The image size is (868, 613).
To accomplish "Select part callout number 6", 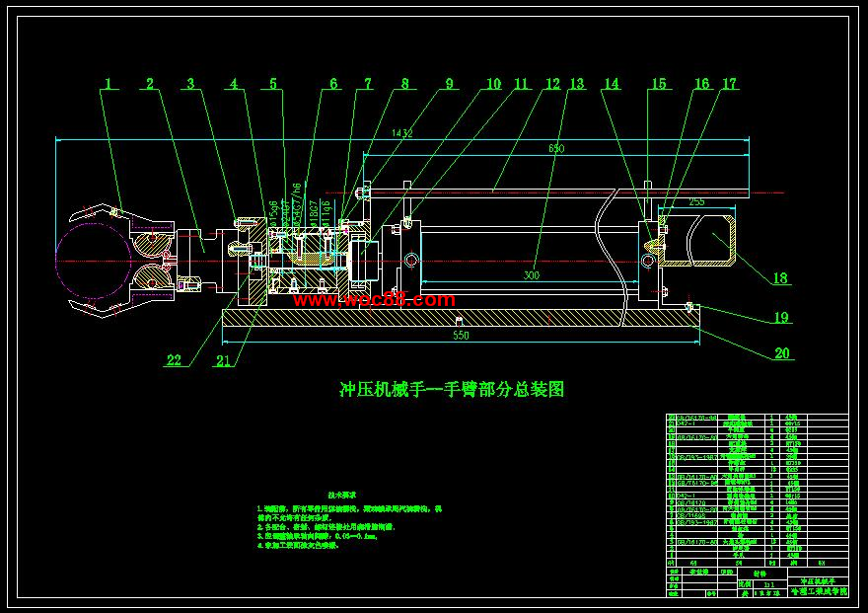I will point(333,84).
